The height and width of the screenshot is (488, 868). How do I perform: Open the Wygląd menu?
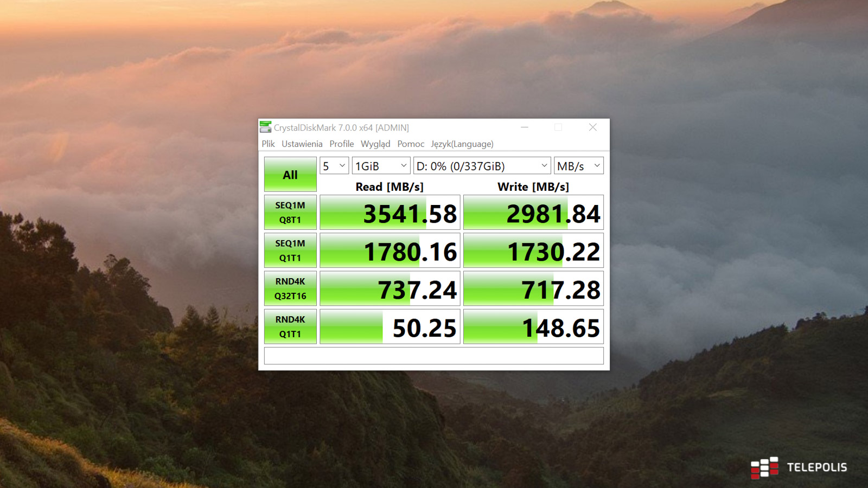375,144
